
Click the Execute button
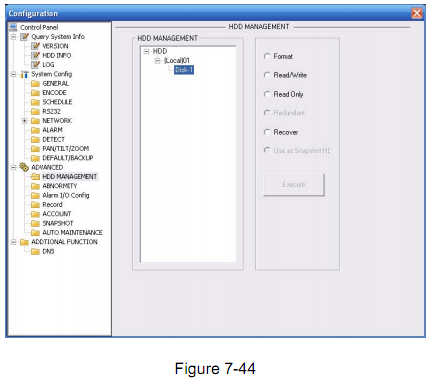294,184
